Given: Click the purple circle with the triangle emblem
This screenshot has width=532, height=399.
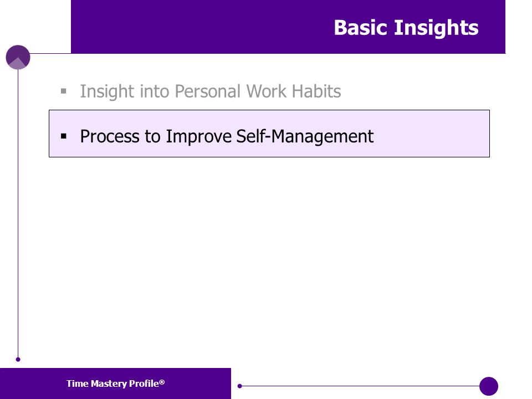Looking at the screenshot, I should pyautogui.click(x=18, y=57).
